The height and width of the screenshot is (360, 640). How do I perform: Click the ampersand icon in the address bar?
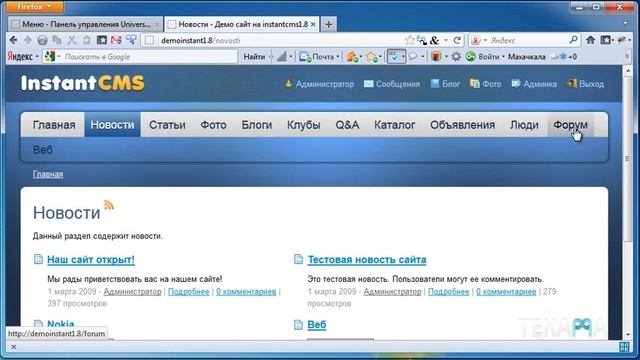434,40
